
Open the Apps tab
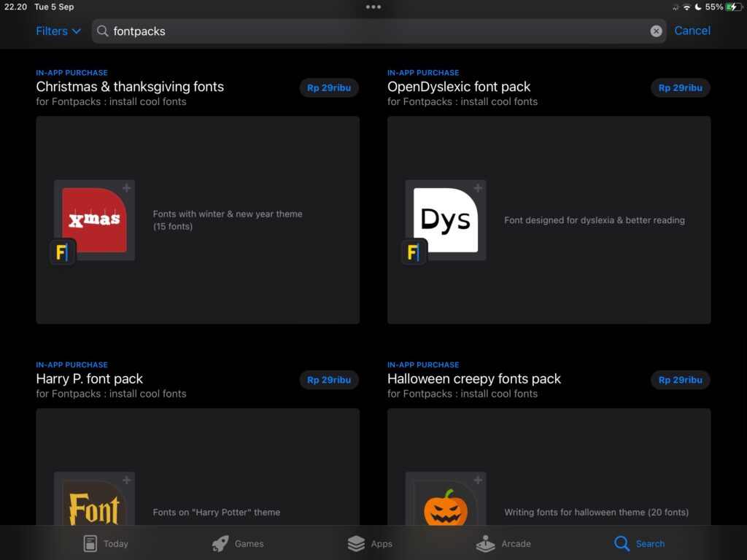point(371,543)
